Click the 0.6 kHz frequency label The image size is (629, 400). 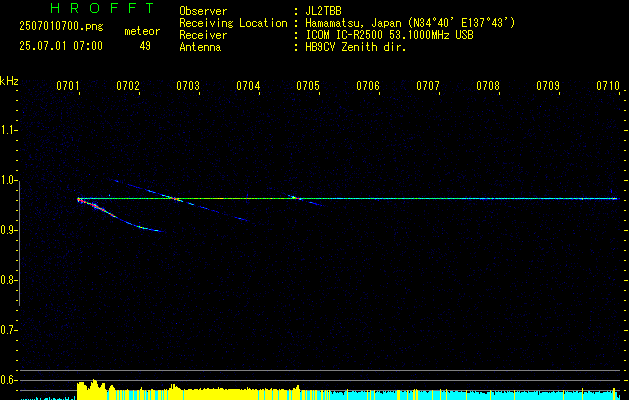pos(7,380)
